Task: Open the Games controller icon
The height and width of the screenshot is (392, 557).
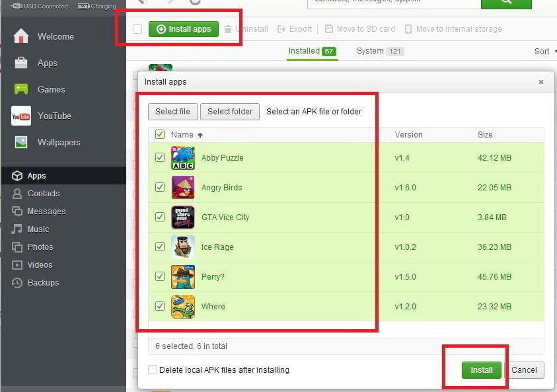Action: pyautogui.click(x=21, y=89)
